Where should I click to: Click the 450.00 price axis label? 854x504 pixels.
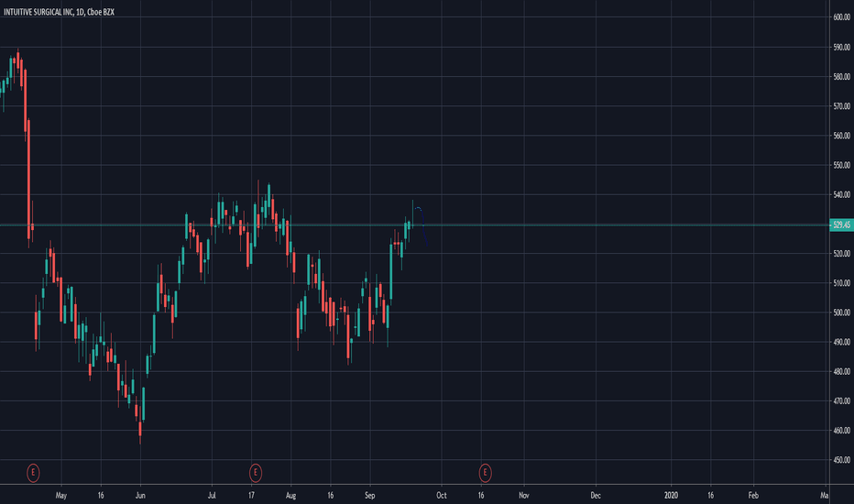click(x=841, y=460)
